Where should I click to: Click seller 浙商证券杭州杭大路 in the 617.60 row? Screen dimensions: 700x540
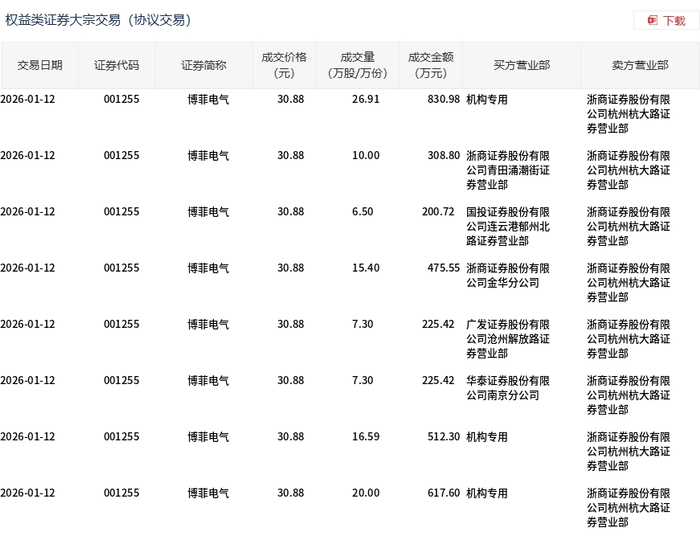click(629, 507)
